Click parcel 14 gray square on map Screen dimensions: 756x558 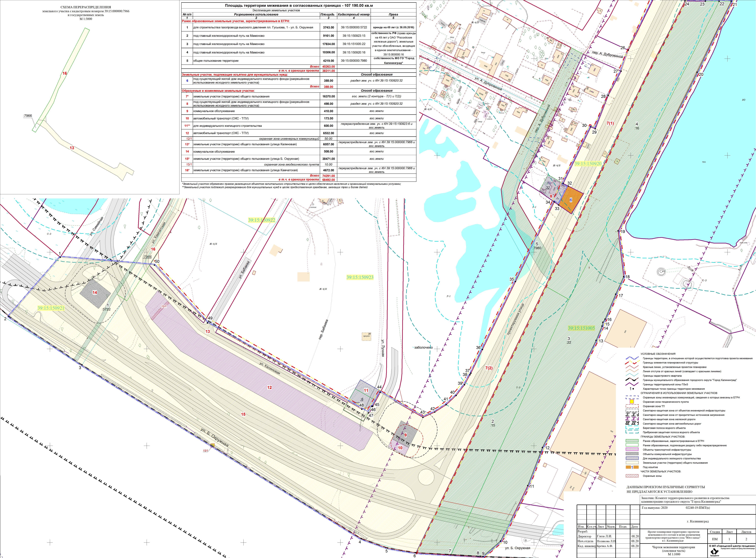coord(95,292)
